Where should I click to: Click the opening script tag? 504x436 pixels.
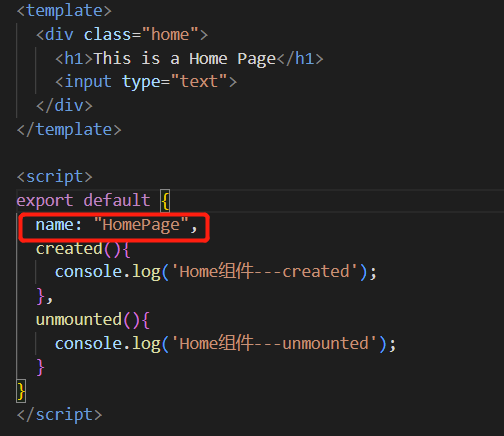click(55, 177)
